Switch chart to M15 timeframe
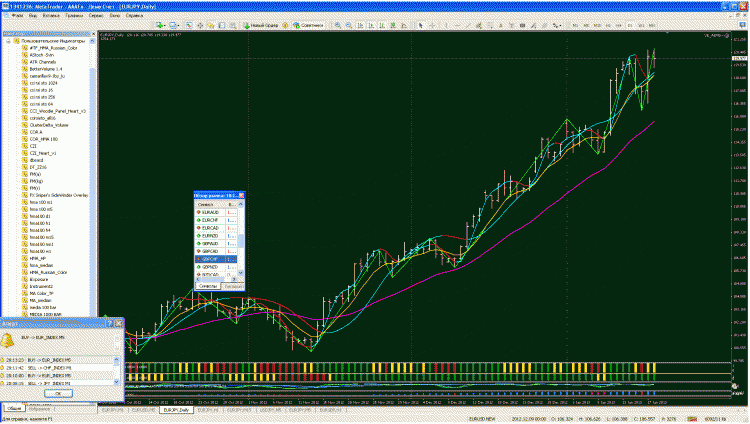Screen dimensions: 750x424 tap(597, 25)
